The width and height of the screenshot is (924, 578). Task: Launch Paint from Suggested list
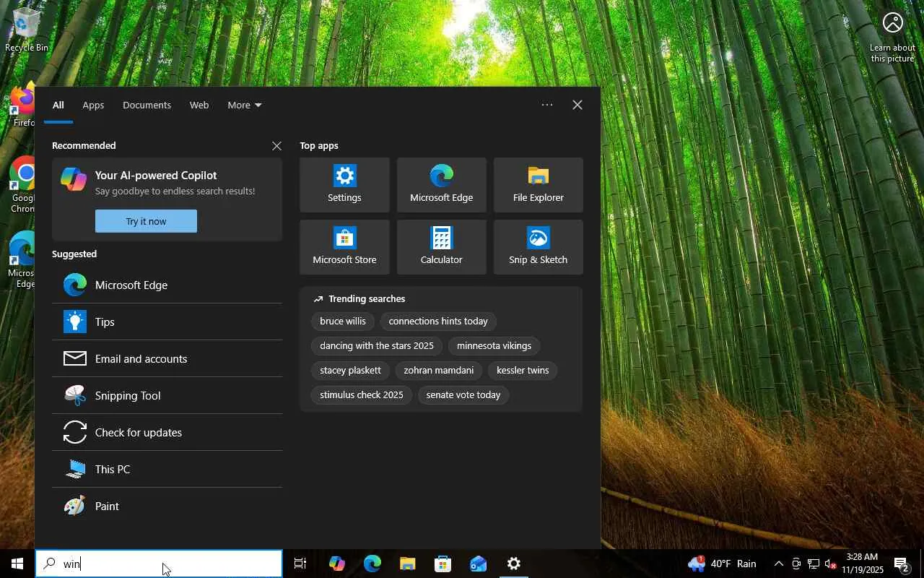click(x=167, y=506)
